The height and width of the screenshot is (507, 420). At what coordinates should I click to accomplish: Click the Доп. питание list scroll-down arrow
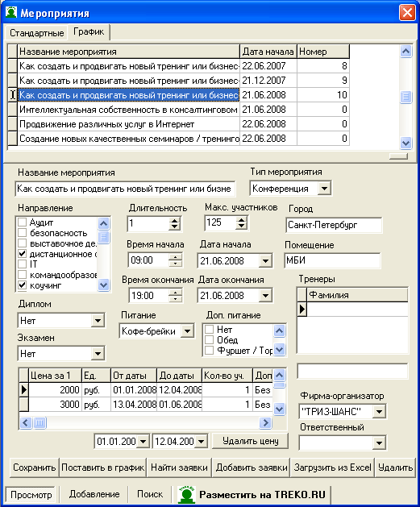coord(280,350)
